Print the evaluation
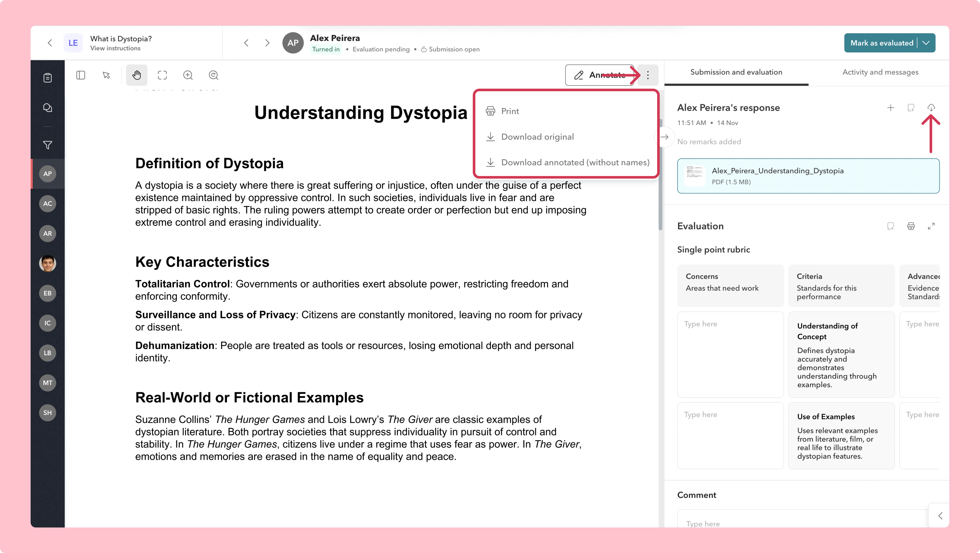 (911, 226)
